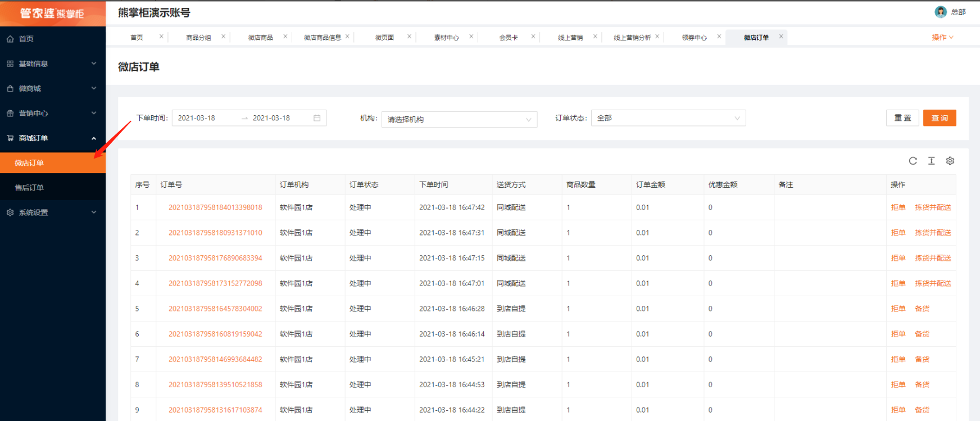Expand the 基础信息 sidebar menu

tap(94, 64)
